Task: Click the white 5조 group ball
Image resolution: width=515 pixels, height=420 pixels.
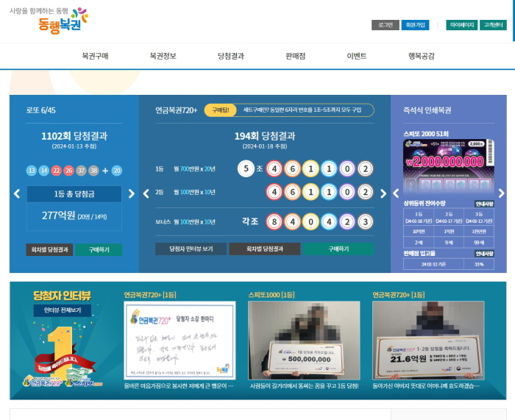Action: pyautogui.click(x=246, y=168)
